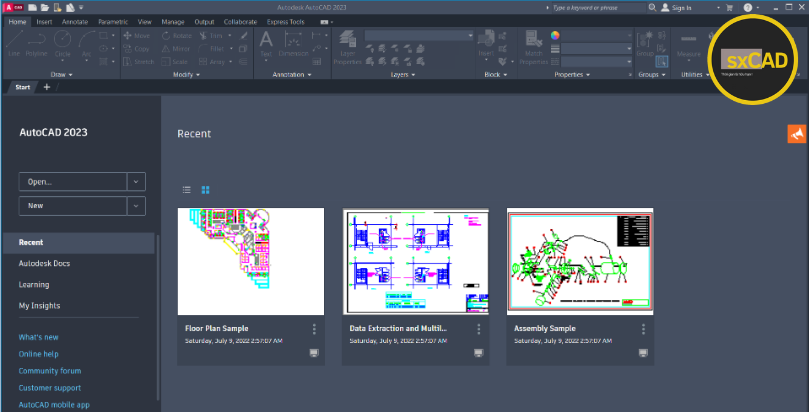Image resolution: width=809 pixels, height=412 pixels.
Task: Expand the Modify panel
Action: (186, 75)
